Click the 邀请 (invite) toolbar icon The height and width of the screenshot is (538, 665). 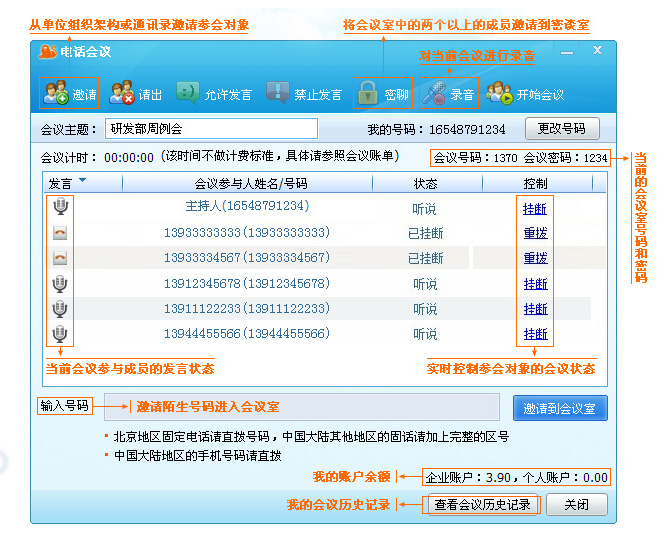pos(55,94)
